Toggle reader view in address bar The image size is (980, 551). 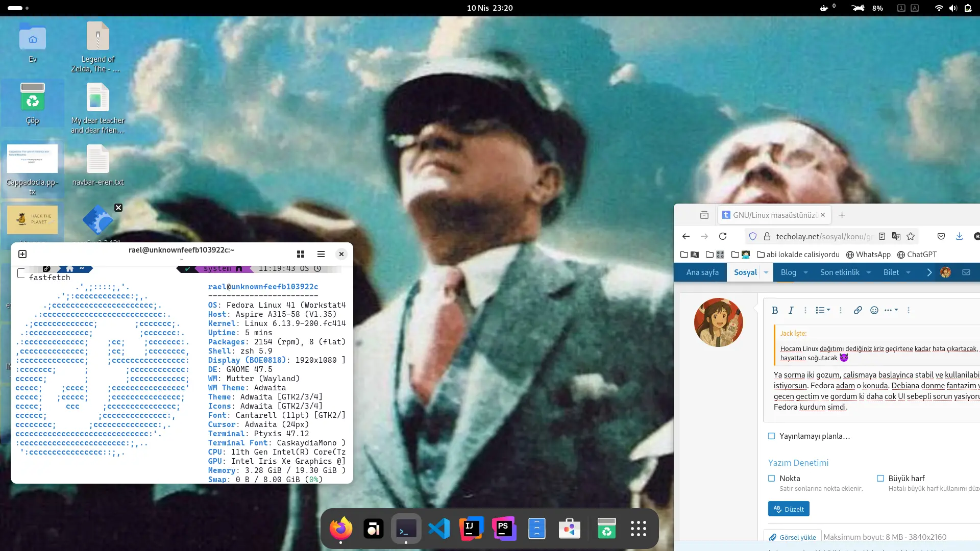pos(881,236)
